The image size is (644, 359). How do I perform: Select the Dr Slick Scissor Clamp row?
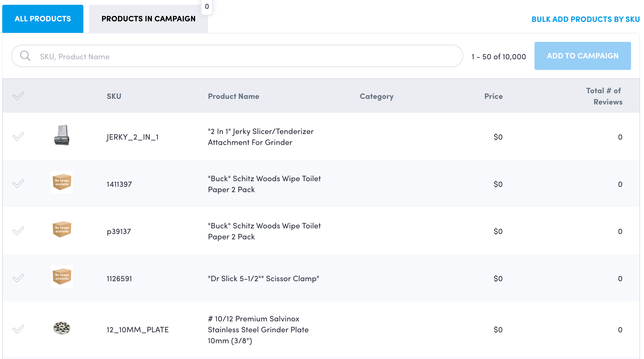18,278
